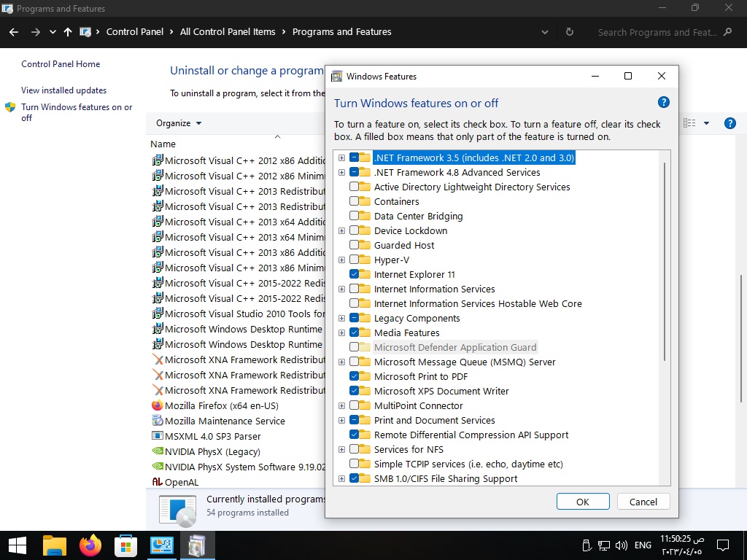Open the address bar history dropdown
The height and width of the screenshot is (560, 747).
pos(544,32)
